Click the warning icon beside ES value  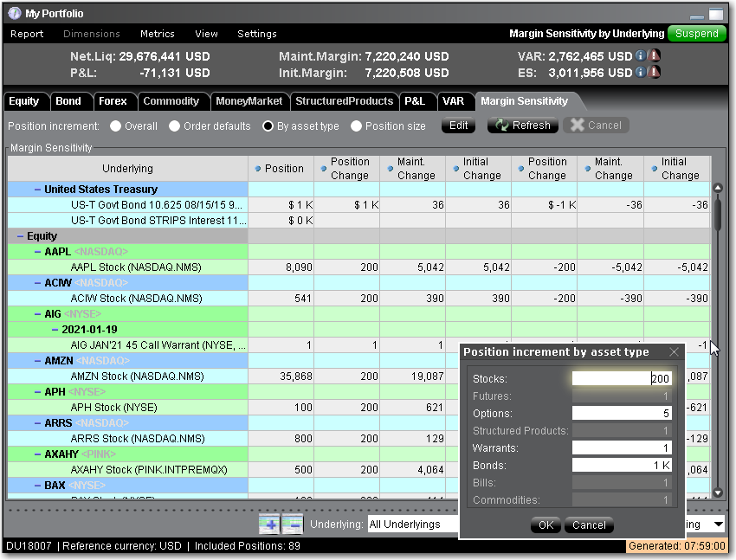(655, 73)
